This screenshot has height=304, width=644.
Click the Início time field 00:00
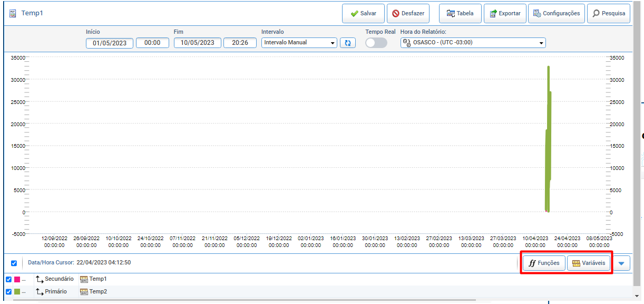click(x=152, y=43)
